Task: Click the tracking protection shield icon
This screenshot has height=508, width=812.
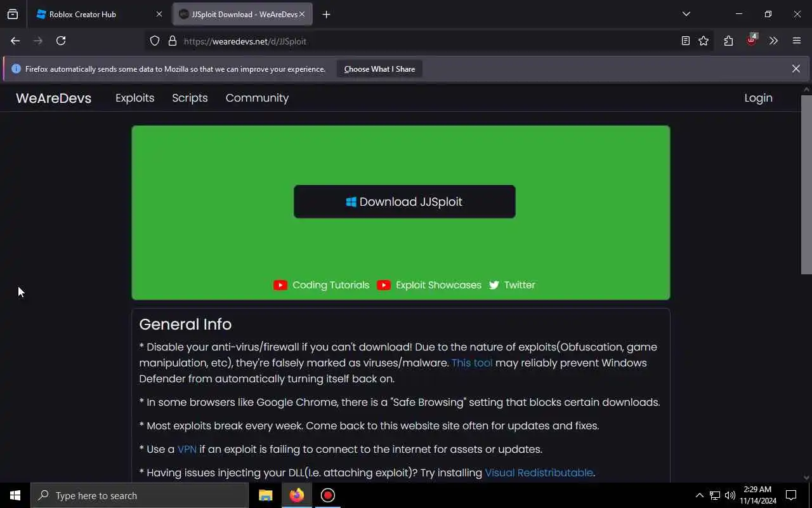Action: [x=155, y=41]
